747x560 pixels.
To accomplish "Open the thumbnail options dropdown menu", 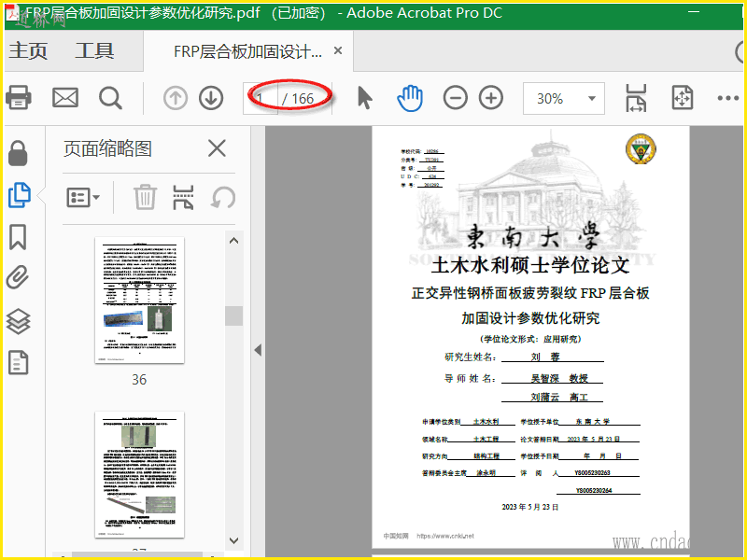I will click(x=83, y=197).
